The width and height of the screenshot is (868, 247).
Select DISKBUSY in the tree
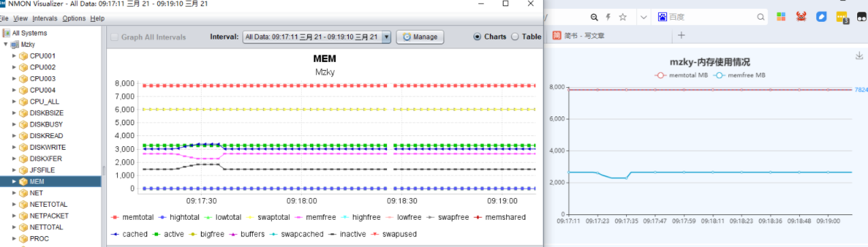[x=43, y=125]
